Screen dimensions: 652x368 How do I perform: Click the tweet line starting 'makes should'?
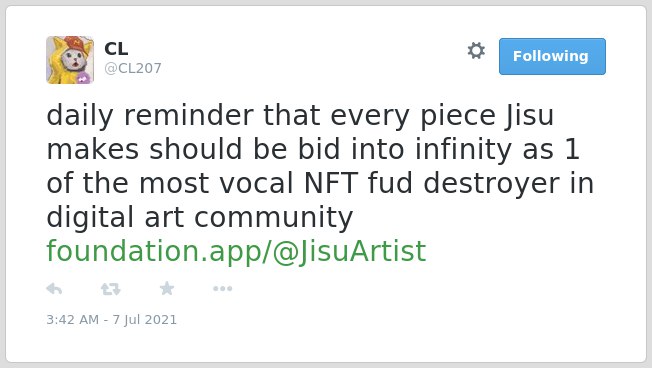(313, 149)
